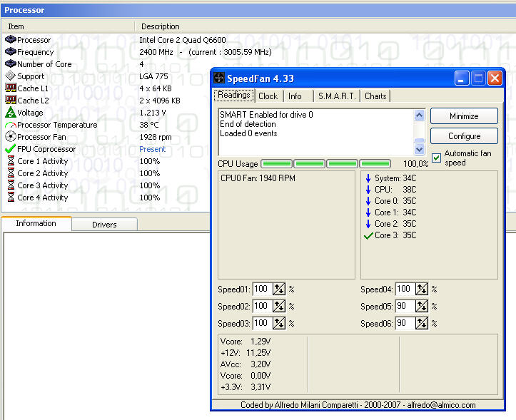Click the Item column header

(x=68, y=26)
